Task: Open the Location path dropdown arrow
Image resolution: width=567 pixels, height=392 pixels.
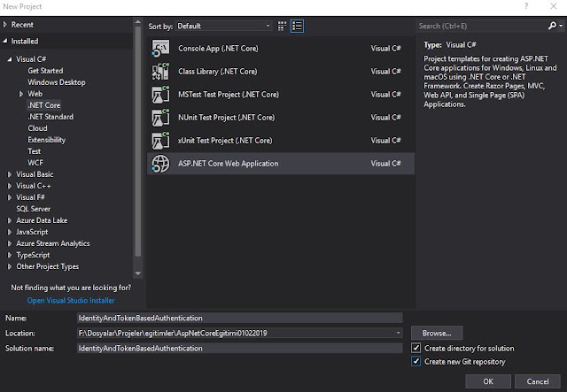Action: pyautogui.click(x=398, y=333)
